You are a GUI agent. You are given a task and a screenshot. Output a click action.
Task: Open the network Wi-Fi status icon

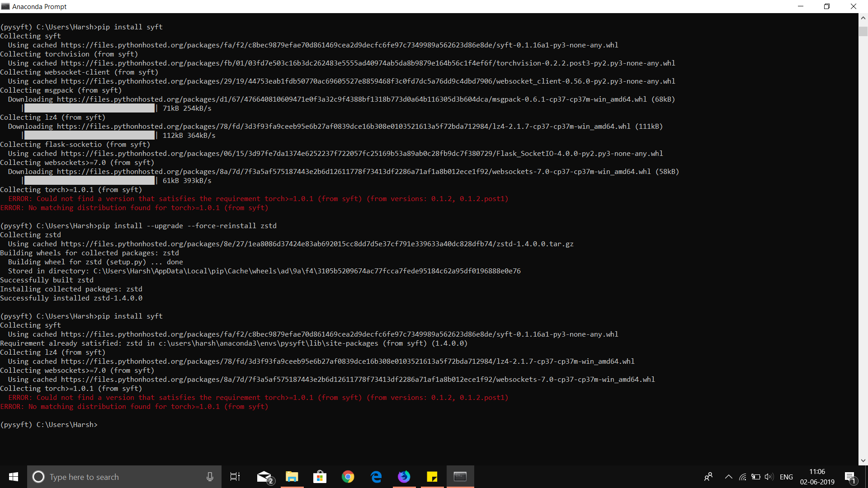click(742, 477)
